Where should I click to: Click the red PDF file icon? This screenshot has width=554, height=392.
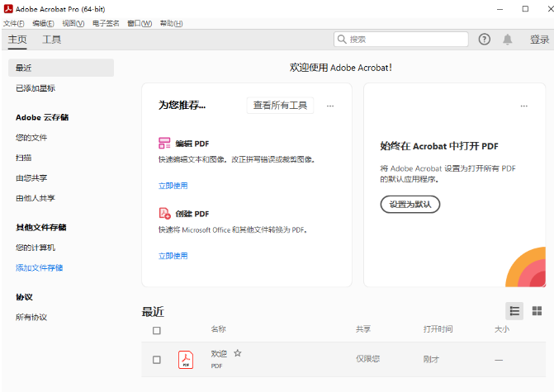click(186, 360)
